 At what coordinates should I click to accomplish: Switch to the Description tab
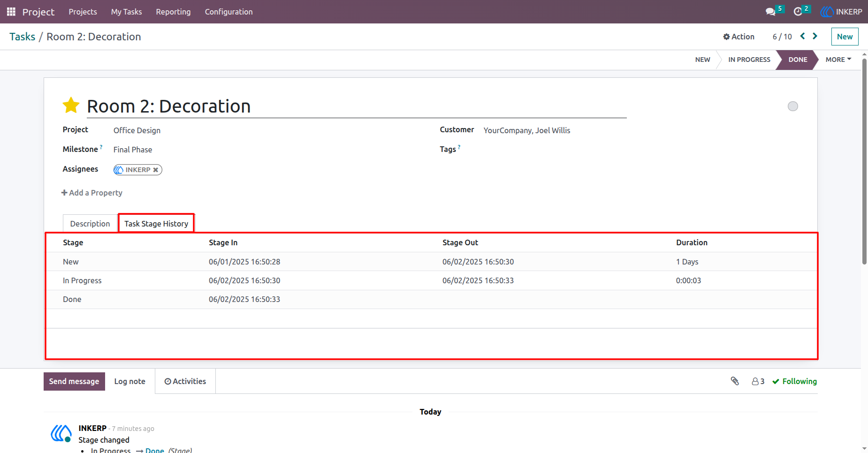90,224
